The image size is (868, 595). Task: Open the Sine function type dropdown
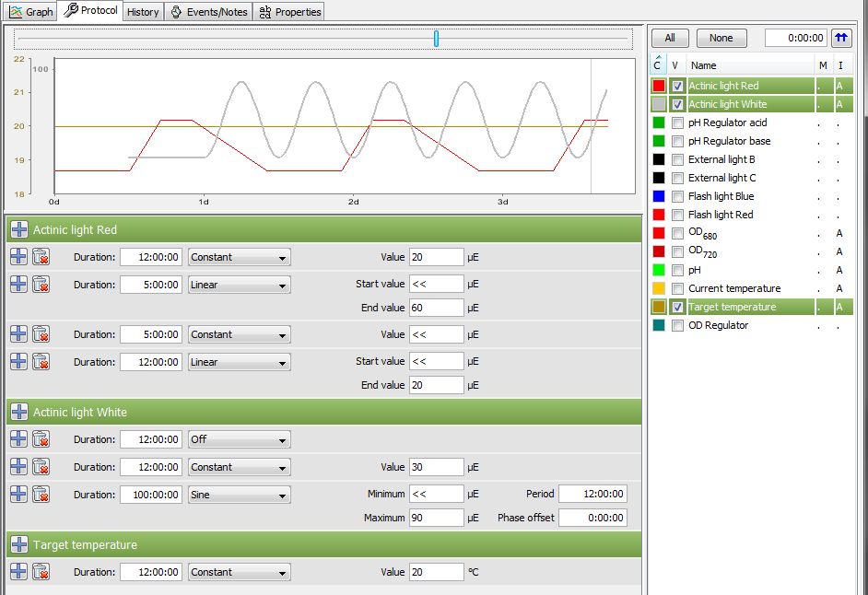click(x=240, y=495)
